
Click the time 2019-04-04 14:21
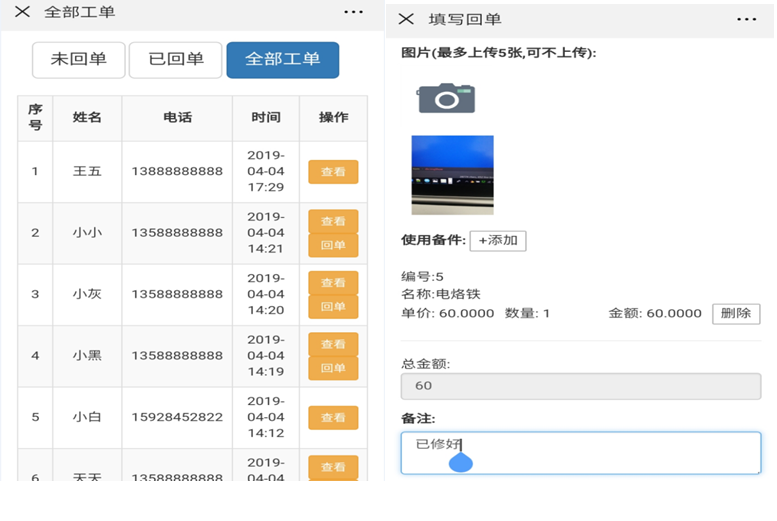266,233
